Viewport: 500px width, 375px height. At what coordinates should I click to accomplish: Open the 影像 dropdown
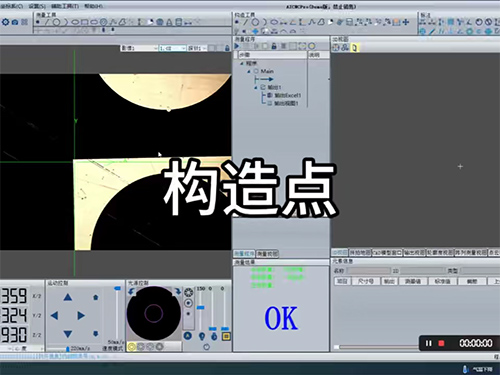[139, 48]
